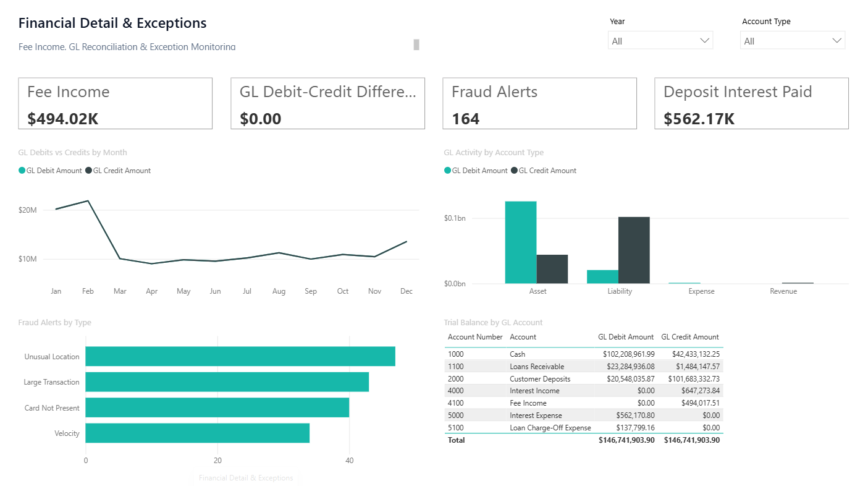Click GL Debit Amount legend in Account Type chart
Image resolution: width=868 pixels, height=486 pixels.
476,171
